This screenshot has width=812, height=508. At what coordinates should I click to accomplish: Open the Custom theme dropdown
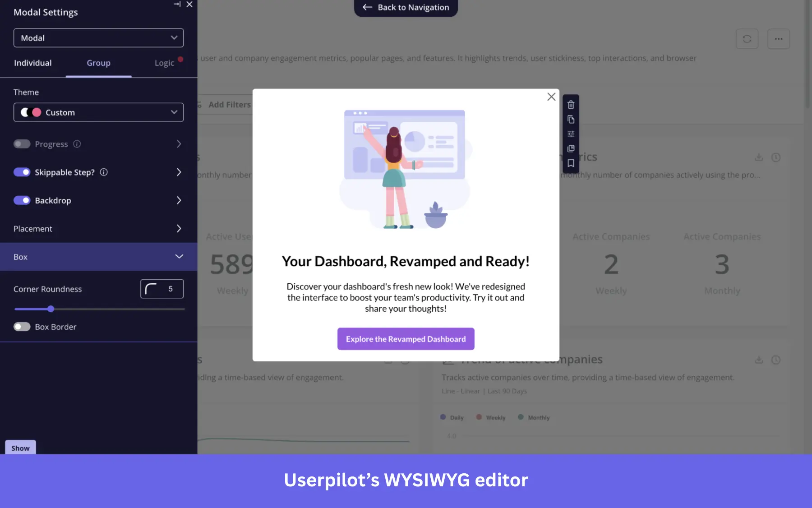(98, 112)
